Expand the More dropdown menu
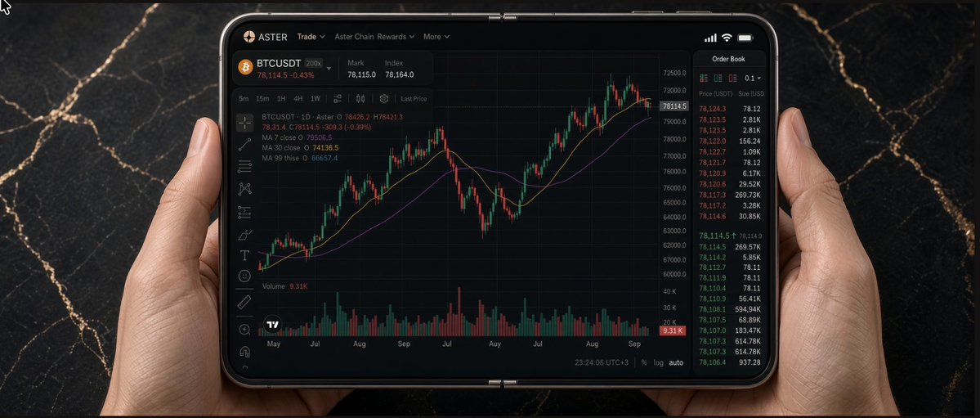The width and height of the screenshot is (980, 418). pos(436,37)
